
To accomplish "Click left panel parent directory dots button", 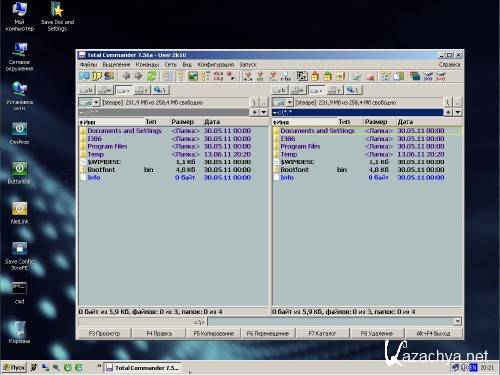I will pos(264,102).
